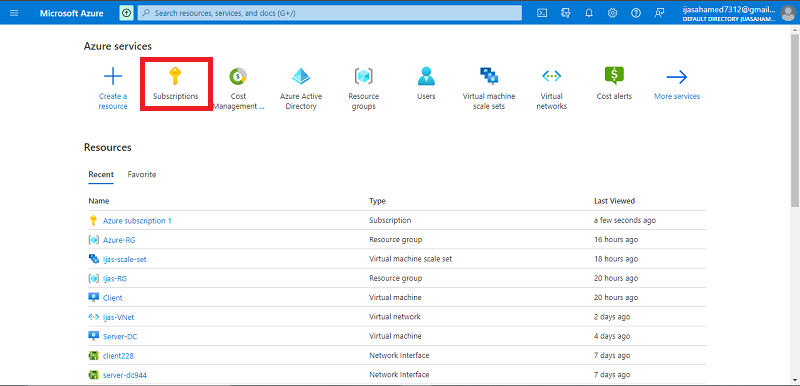Switch to the Recent tab
This screenshot has width=800, height=386.
[x=101, y=174]
